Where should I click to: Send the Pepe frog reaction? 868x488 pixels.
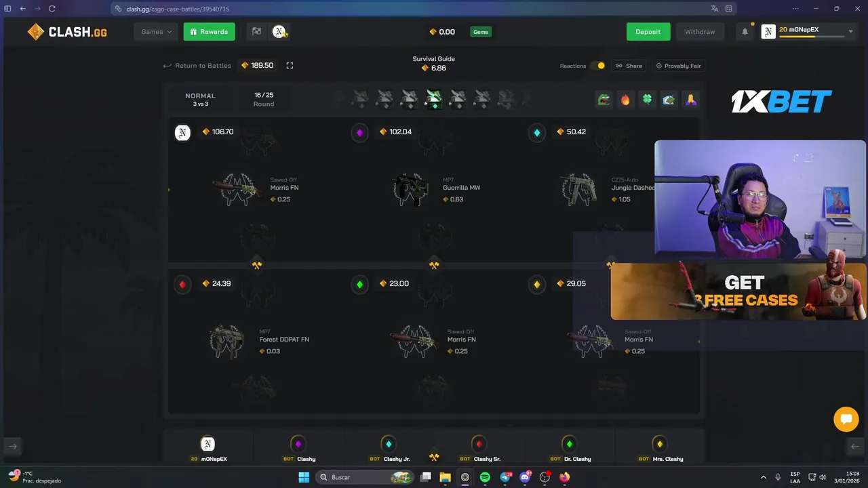pyautogui.click(x=604, y=100)
